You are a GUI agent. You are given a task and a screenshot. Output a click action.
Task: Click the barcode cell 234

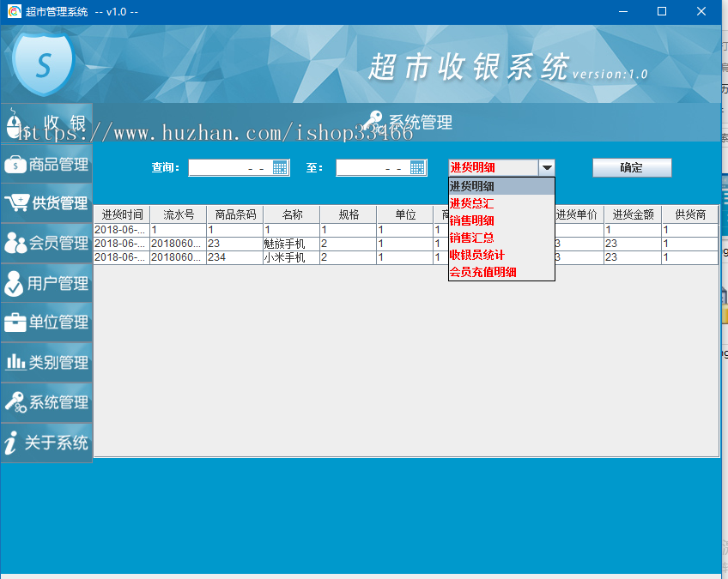coord(234,257)
